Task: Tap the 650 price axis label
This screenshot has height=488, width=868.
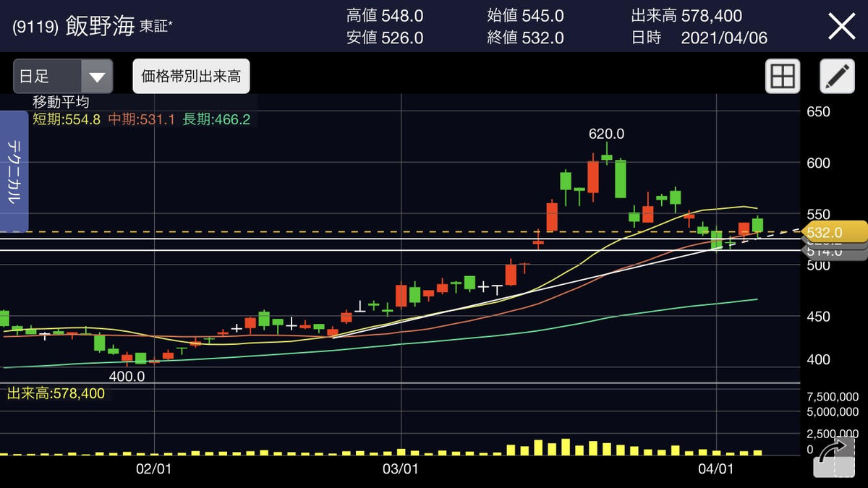Action: [818, 112]
